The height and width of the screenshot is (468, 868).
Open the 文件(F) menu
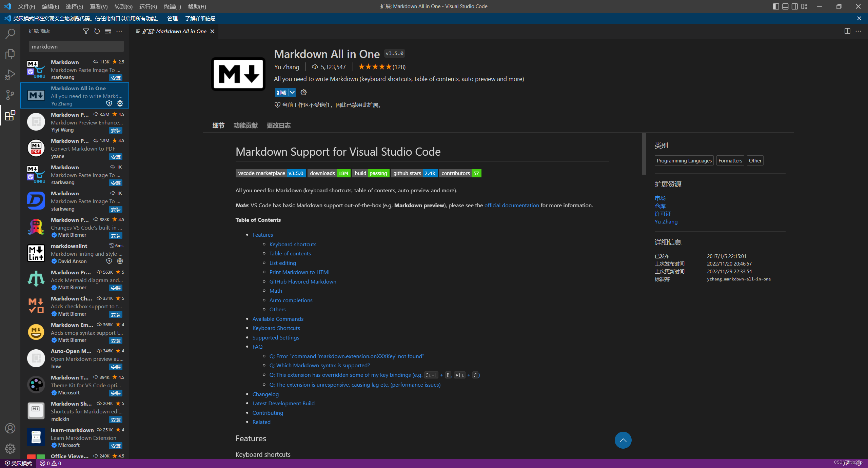26,6
